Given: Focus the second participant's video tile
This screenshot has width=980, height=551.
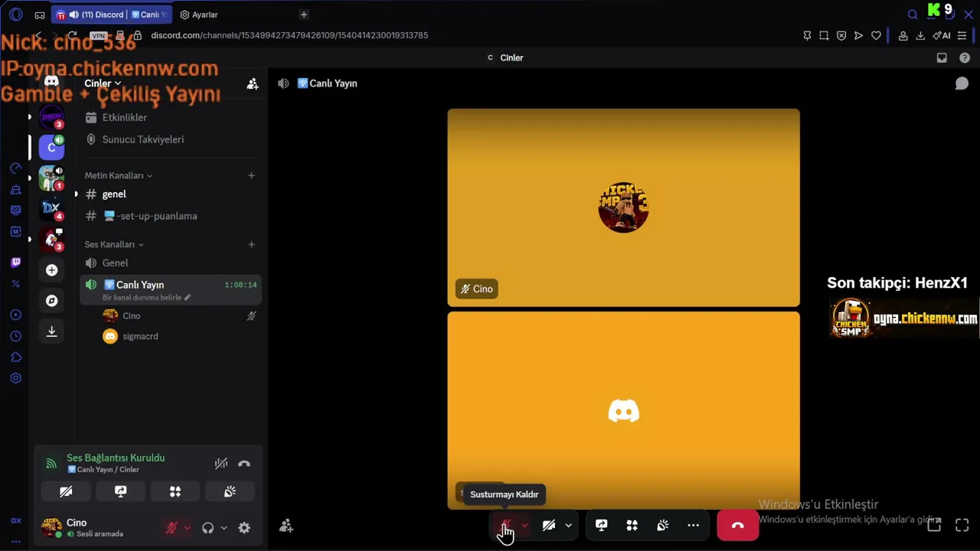Looking at the screenshot, I should [624, 410].
